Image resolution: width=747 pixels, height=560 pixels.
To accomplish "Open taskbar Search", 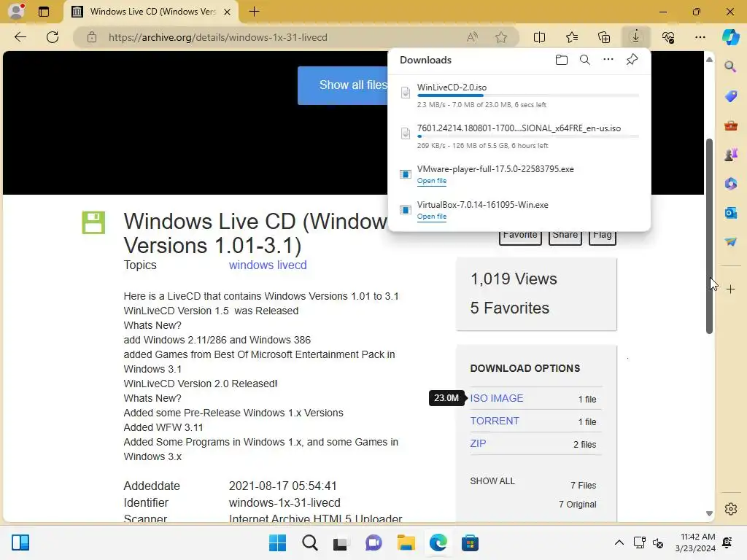I will click(309, 542).
